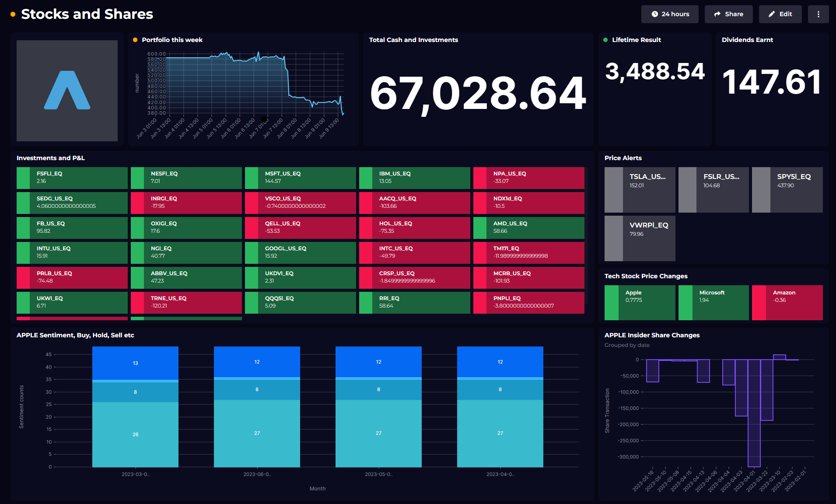
Task: Click the green status dot beside Lifetime Result
Action: (605, 39)
